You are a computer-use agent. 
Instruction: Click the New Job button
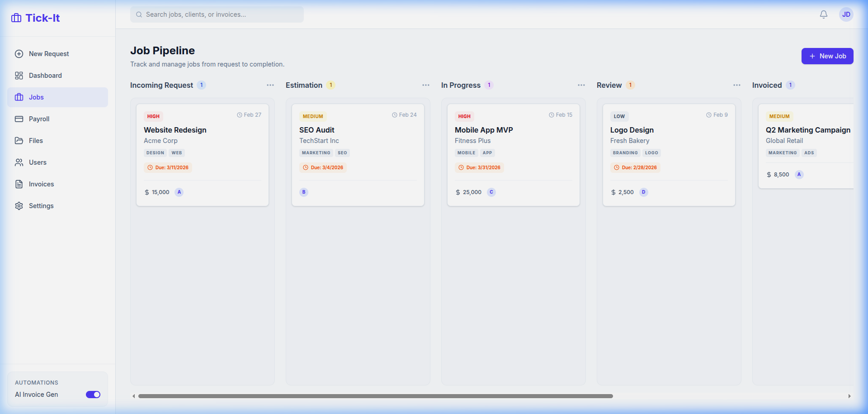point(827,56)
